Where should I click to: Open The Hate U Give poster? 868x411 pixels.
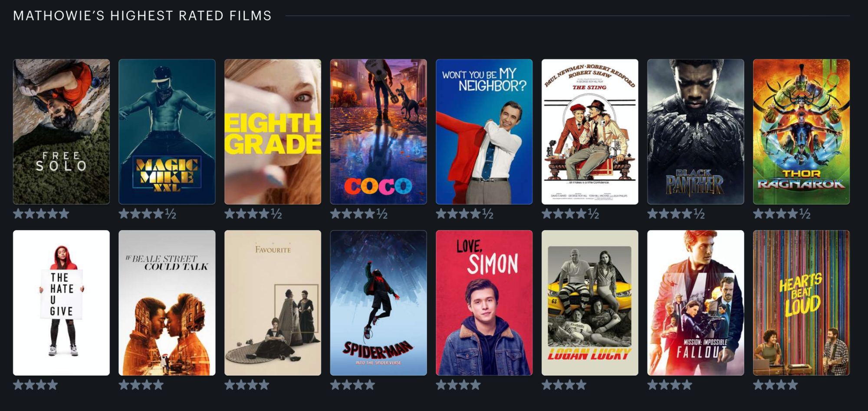tap(61, 303)
